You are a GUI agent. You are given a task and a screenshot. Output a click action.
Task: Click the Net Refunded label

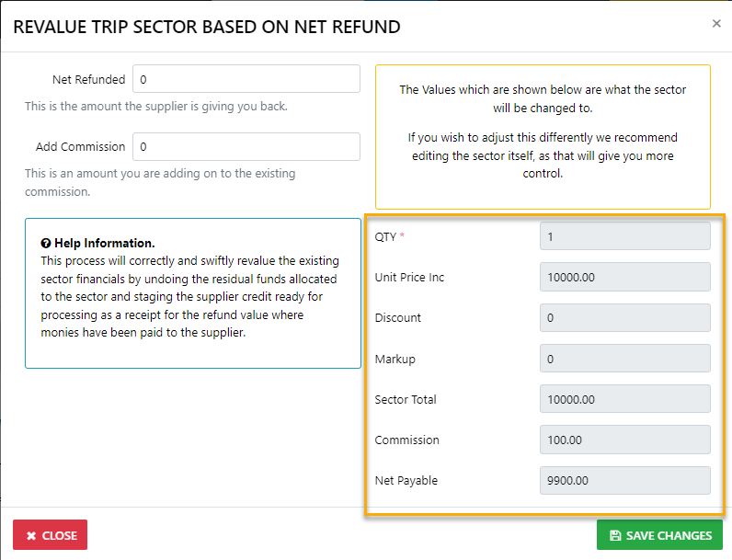[88, 80]
